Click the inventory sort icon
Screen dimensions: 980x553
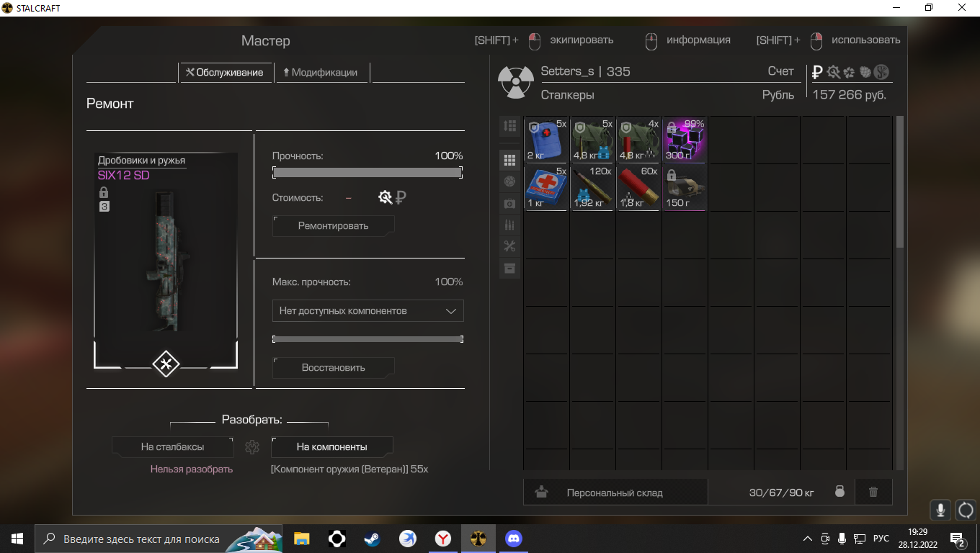(510, 126)
